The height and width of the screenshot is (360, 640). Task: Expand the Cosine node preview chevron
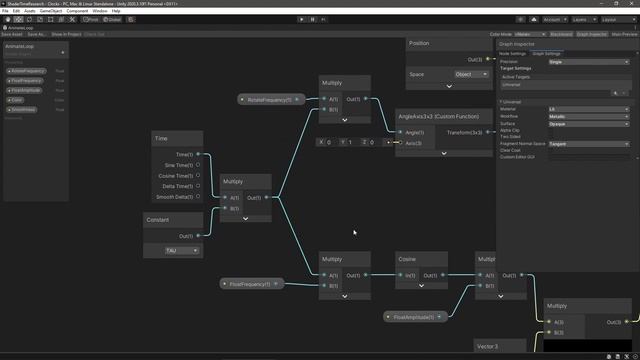(421, 286)
